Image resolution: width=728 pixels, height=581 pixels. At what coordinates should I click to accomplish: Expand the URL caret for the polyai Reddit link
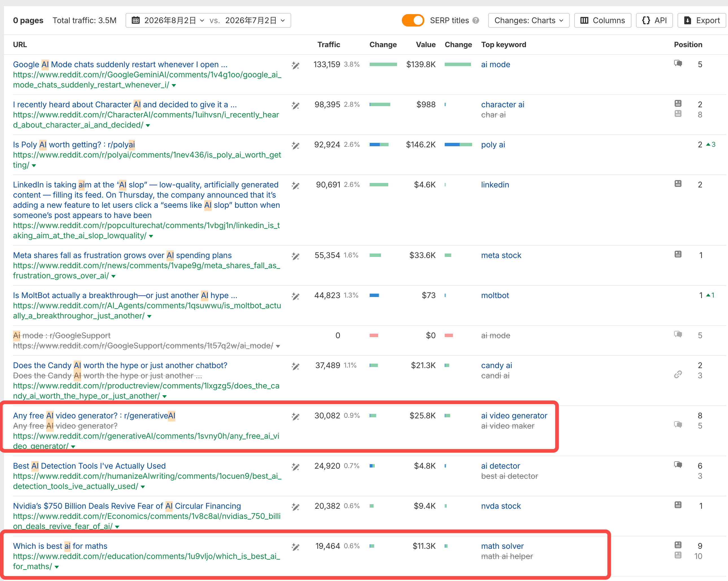click(x=34, y=166)
